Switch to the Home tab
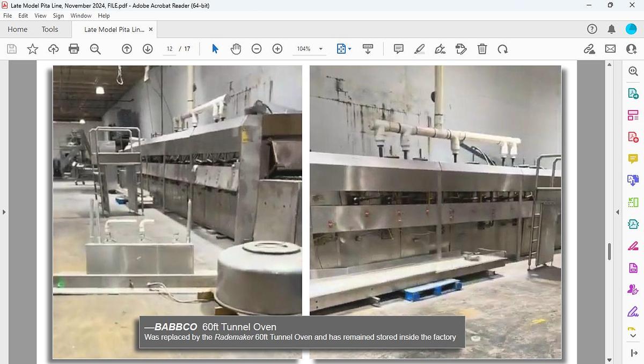The image size is (644, 364). tap(17, 29)
